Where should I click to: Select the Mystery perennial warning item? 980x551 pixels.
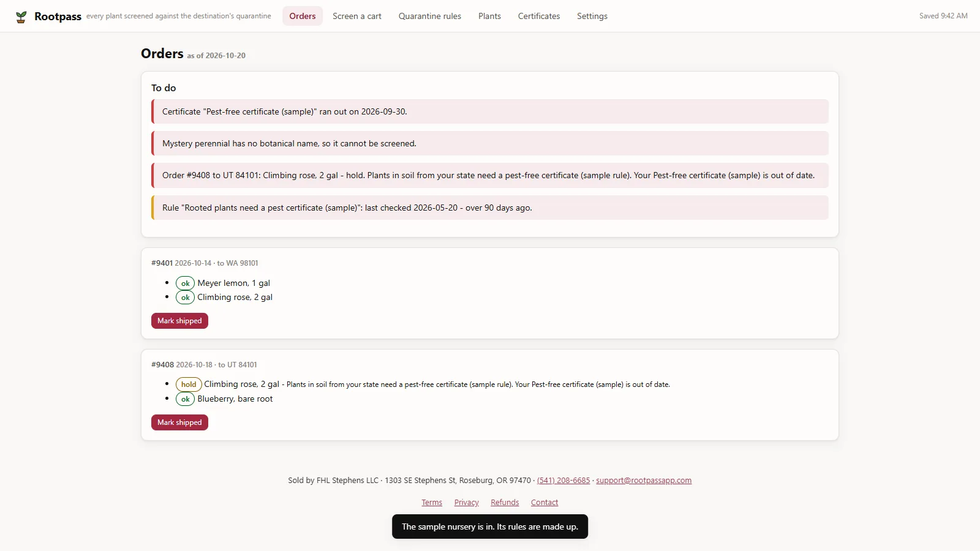tap(490, 143)
